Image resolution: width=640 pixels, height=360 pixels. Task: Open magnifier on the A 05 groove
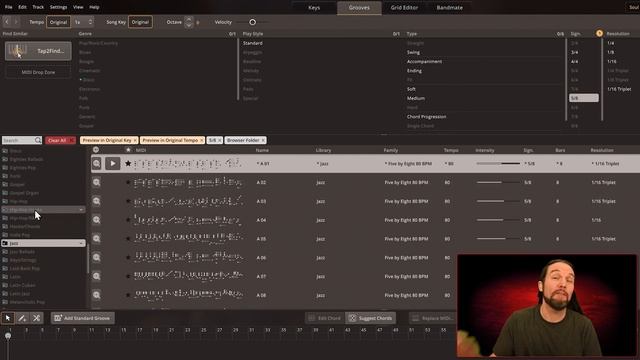click(96, 239)
